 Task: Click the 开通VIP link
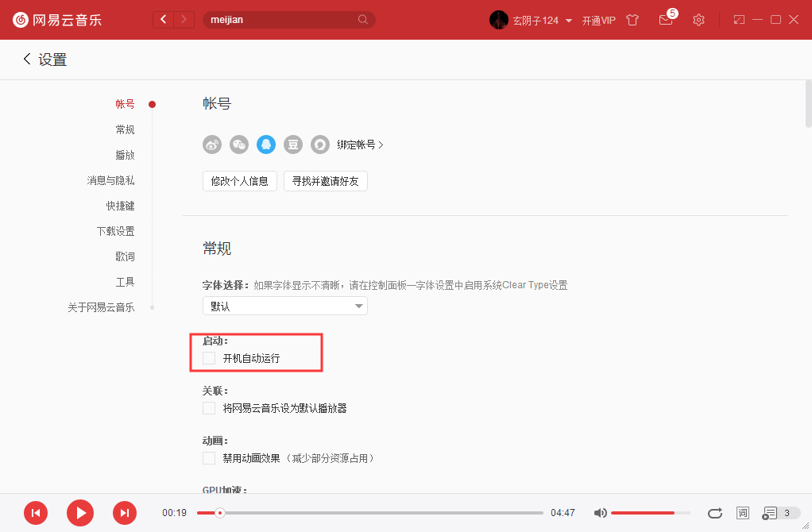pos(598,20)
